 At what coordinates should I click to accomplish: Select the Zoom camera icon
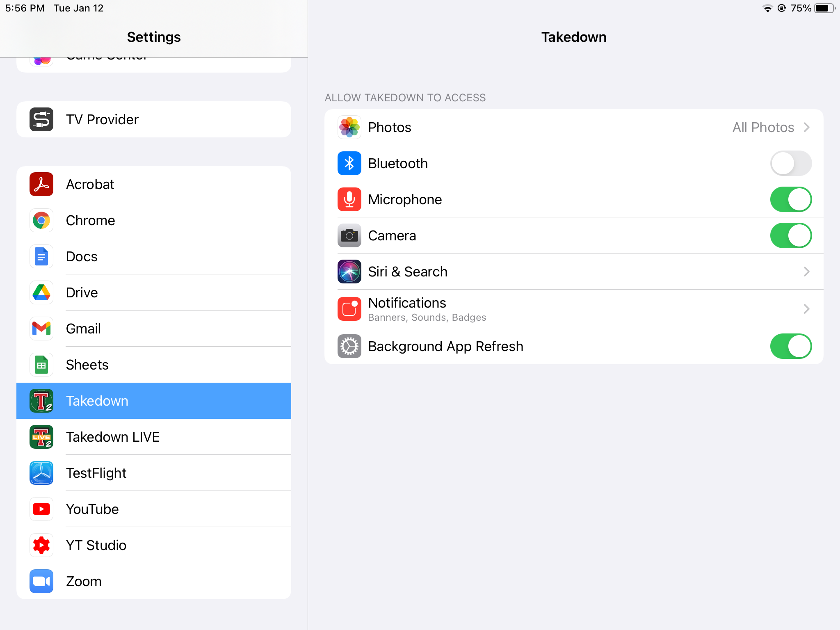click(x=41, y=581)
